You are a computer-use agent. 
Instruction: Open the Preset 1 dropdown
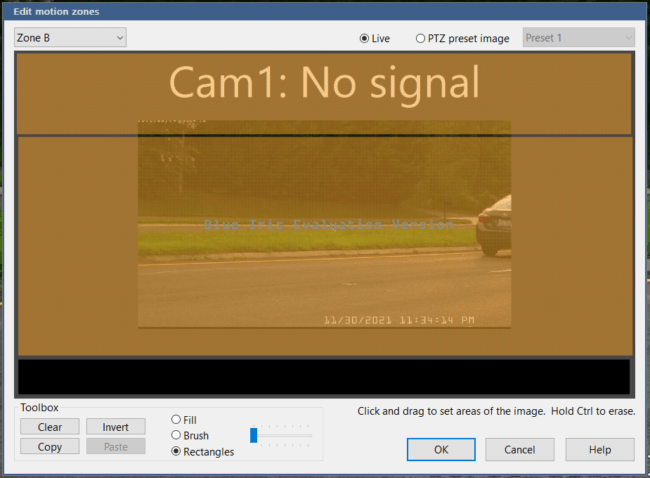pos(578,38)
